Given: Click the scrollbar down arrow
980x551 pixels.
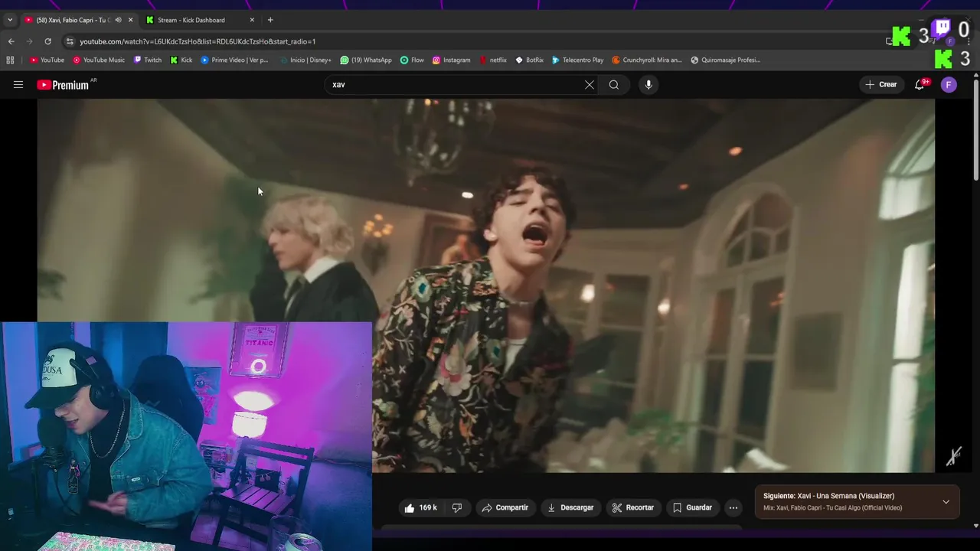Looking at the screenshot, I should (975, 526).
